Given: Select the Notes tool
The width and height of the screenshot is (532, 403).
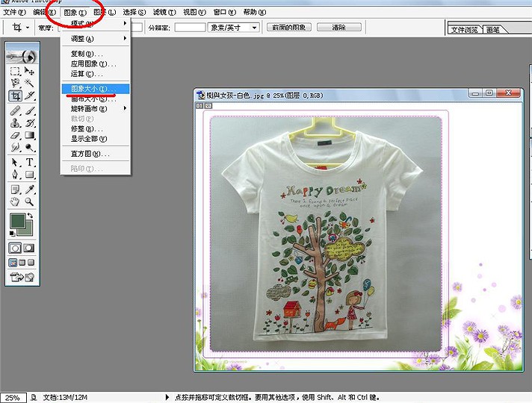Looking at the screenshot, I should point(15,189).
